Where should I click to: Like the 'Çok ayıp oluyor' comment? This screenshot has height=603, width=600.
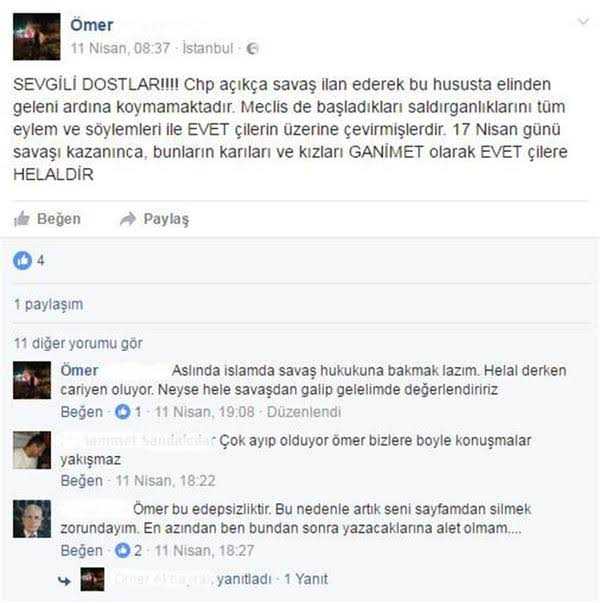coord(82,481)
